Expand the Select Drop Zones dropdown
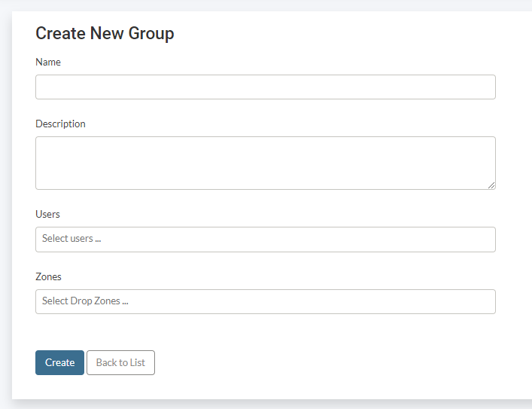The width and height of the screenshot is (532, 409). click(265, 301)
